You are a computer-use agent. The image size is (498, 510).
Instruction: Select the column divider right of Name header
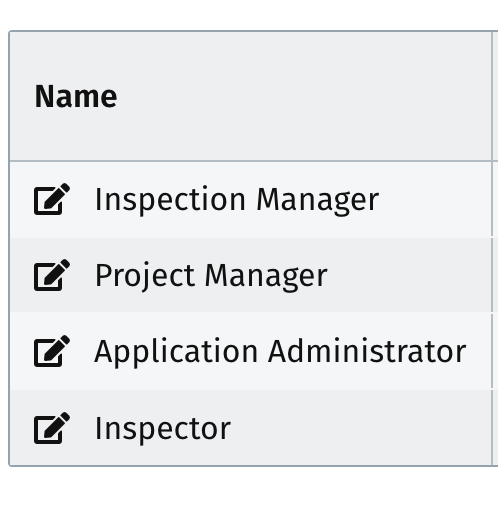click(492, 96)
